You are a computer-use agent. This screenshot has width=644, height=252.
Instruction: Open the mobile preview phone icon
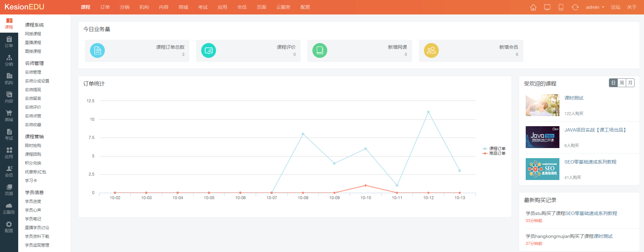(x=561, y=7)
